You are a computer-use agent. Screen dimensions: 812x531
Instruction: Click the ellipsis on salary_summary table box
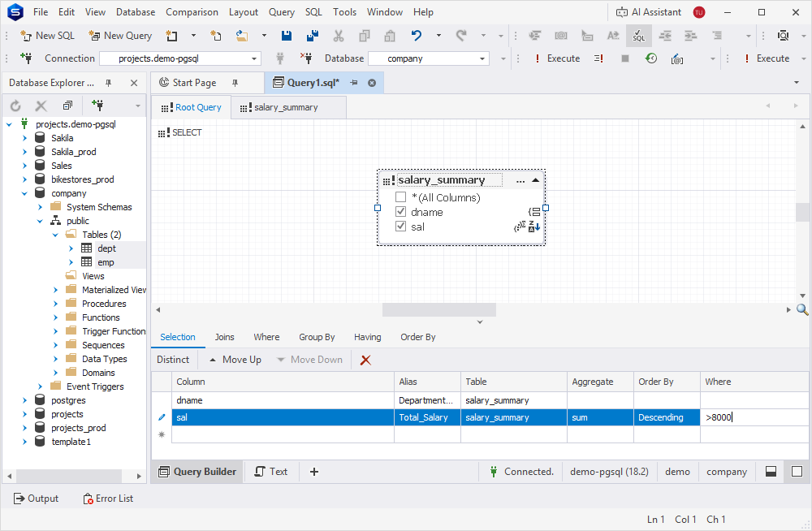pos(520,181)
